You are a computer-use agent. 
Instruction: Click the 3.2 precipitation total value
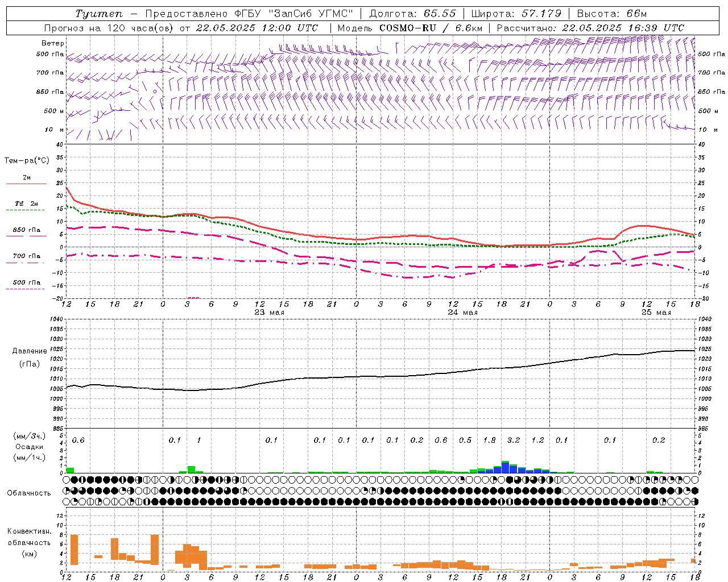pyautogui.click(x=514, y=440)
